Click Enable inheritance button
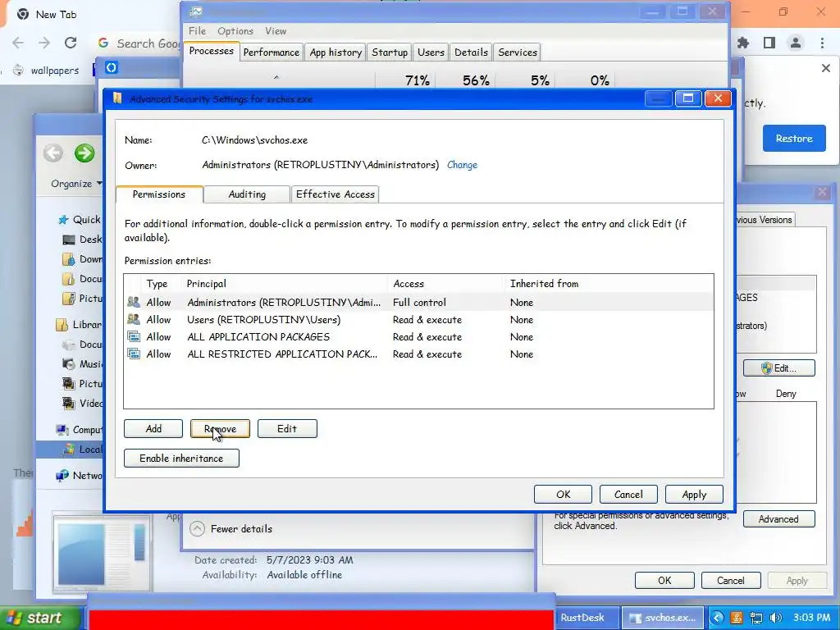 [x=181, y=458]
